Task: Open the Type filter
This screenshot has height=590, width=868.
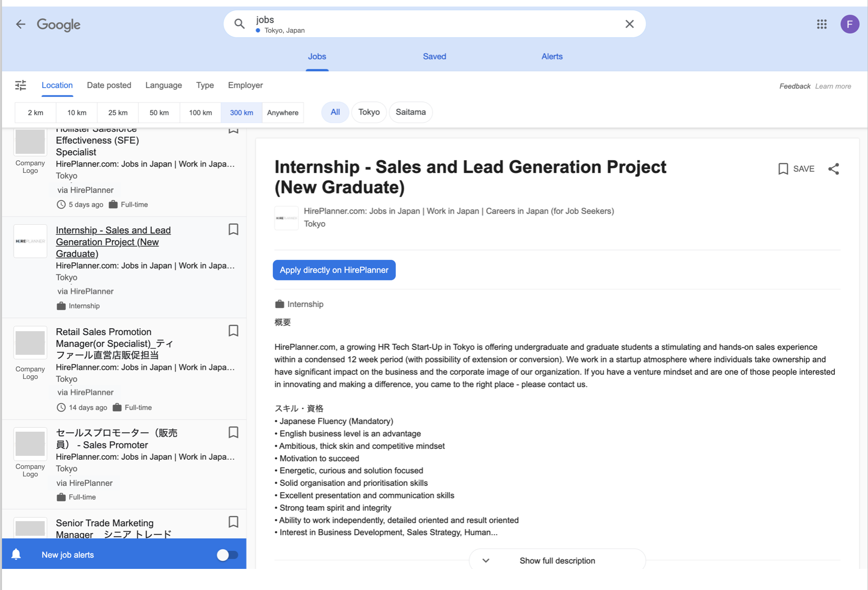Action: point(205,85)
